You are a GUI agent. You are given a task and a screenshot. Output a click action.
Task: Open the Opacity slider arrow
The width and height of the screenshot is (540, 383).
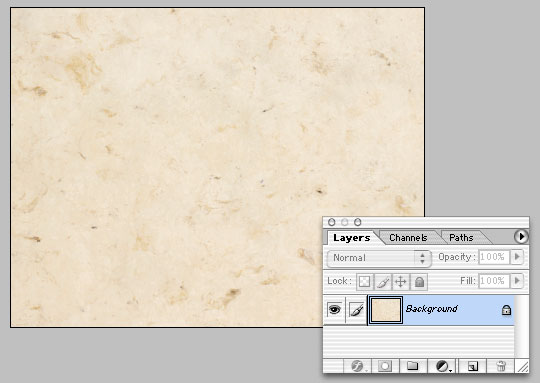(517, 257)
